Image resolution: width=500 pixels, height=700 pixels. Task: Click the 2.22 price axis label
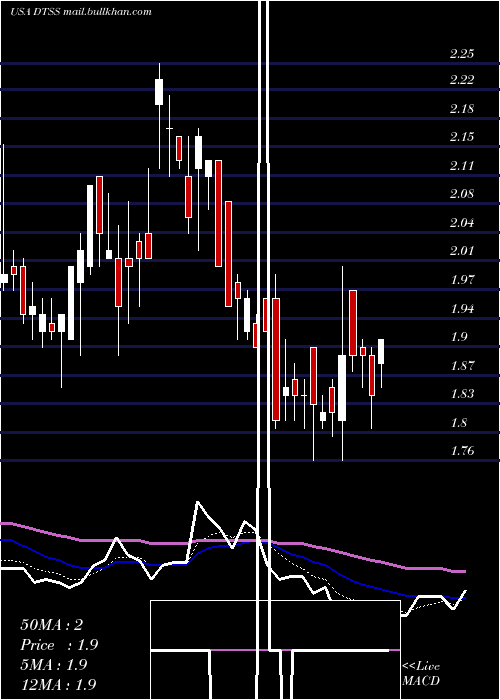point(462,80)
